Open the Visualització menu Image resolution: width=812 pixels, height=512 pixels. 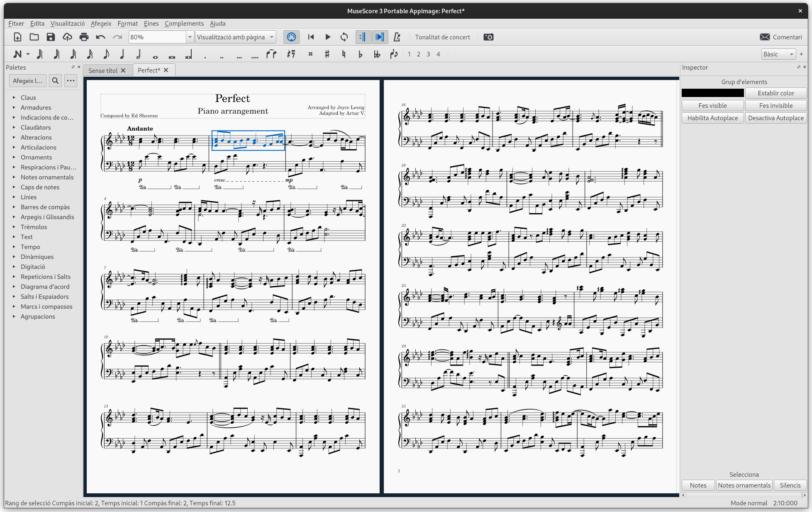pyautogui.click(x=68, y=23)
